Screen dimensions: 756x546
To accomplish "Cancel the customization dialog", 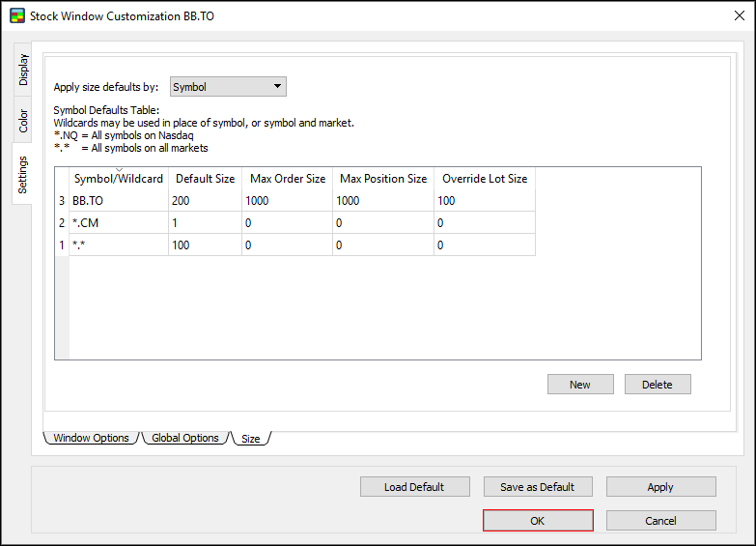I will [660, 521].
